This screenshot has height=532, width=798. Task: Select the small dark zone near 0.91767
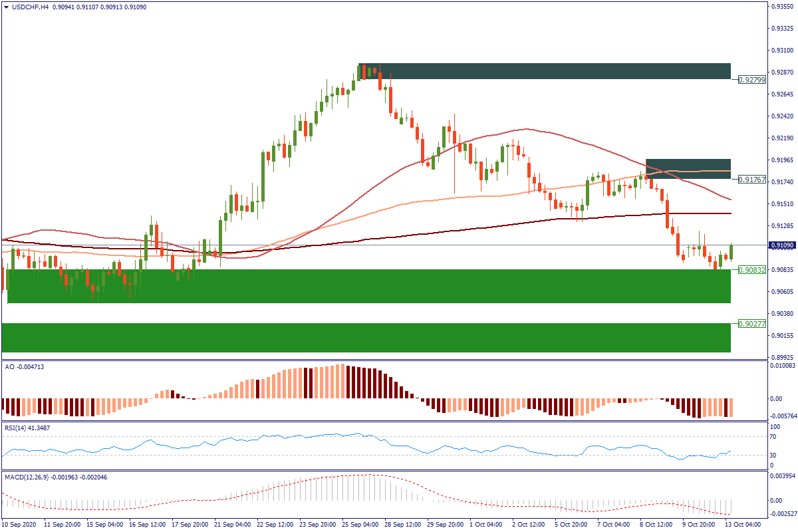pos(688,168)
